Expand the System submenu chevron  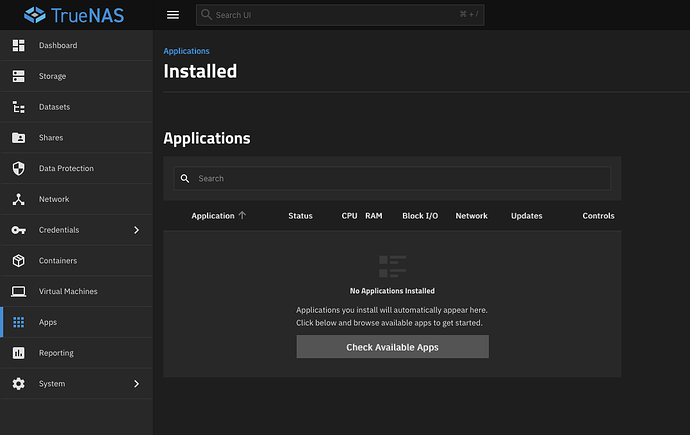pyautogui.click(x=137, y=384)
